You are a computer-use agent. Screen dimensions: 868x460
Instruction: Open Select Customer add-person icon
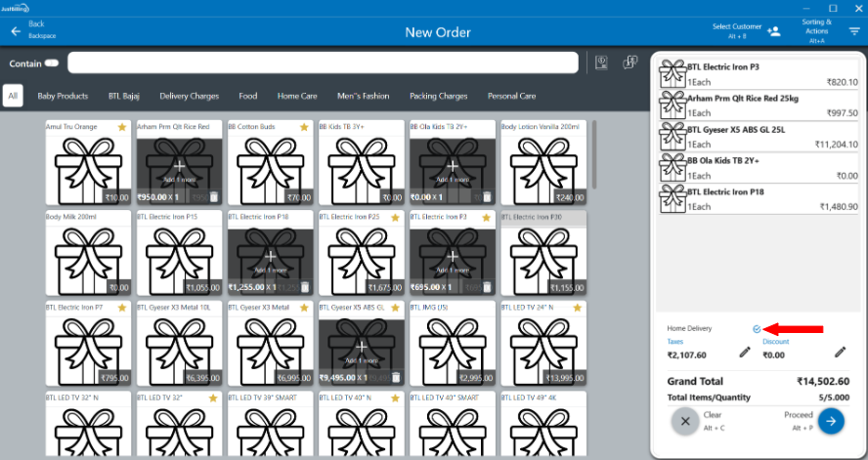774,31
